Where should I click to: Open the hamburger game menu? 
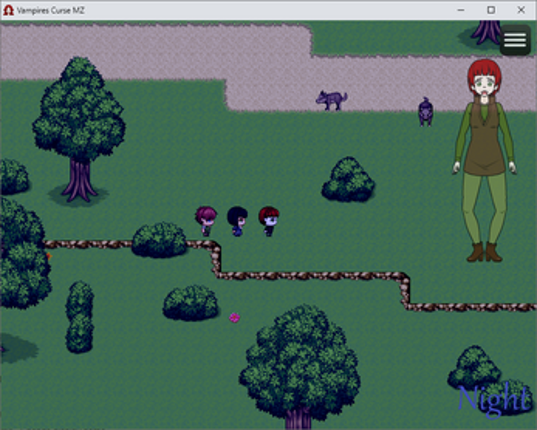click(x=515, y=40)
